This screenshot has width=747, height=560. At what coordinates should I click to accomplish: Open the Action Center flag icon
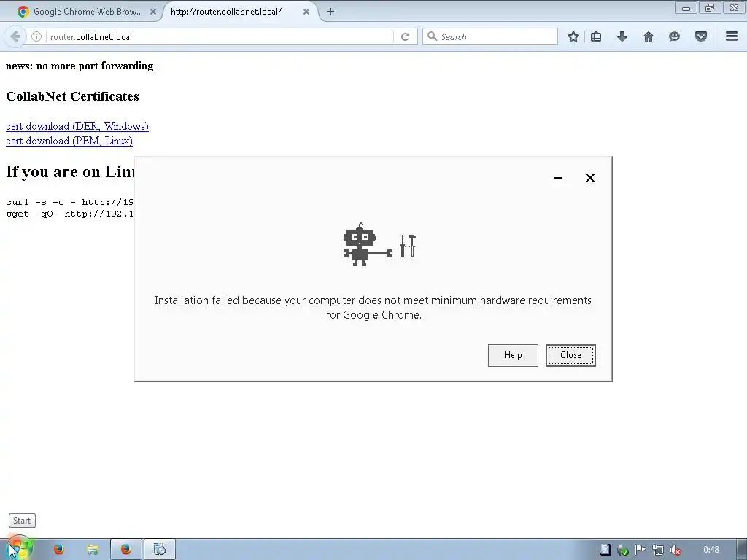point(640,550)
